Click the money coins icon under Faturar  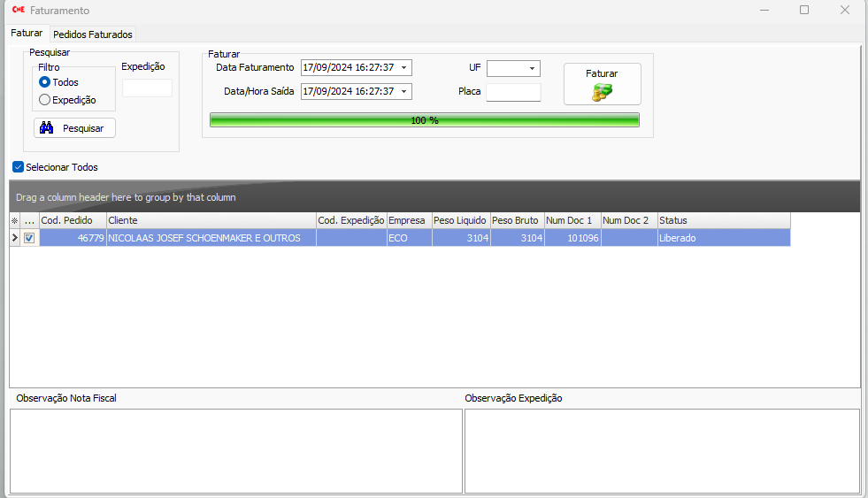[x=602, y=92]
